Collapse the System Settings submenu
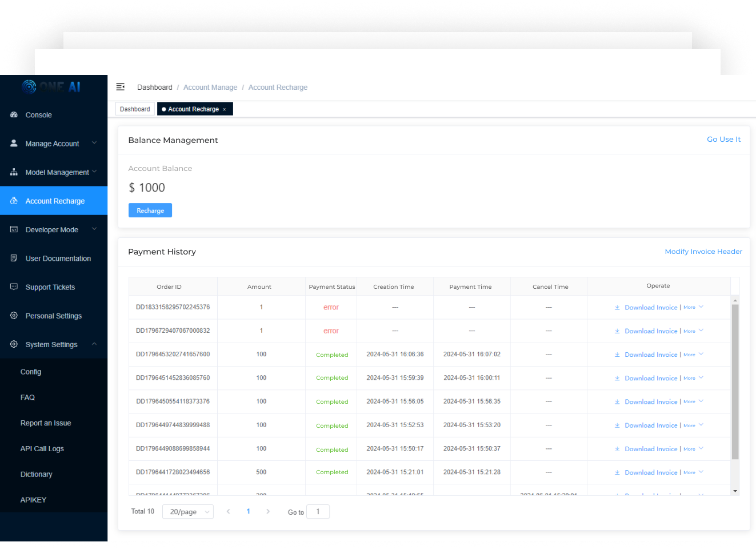The height and width of the screenshot is (549, 756). click(94, 344)
